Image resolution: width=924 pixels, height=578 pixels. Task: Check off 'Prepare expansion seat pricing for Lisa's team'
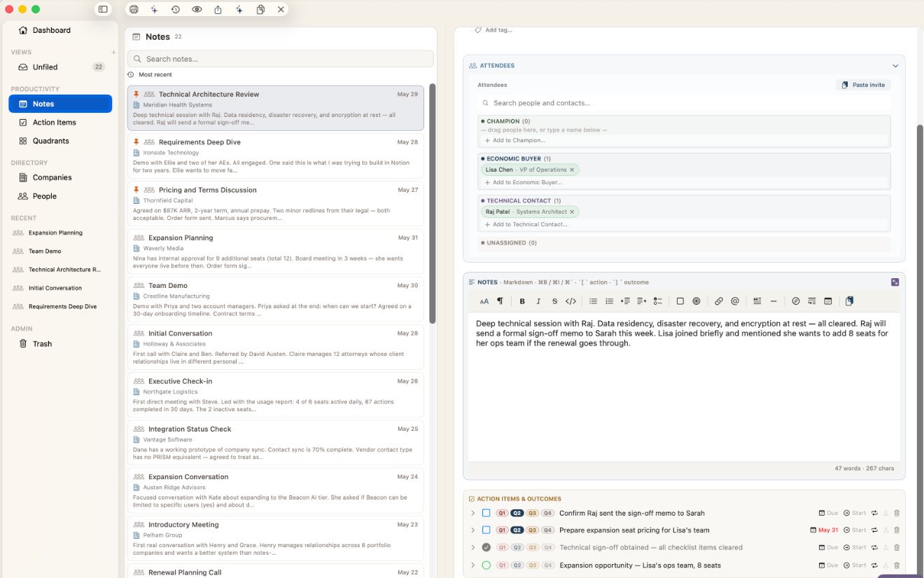point(486,530)
